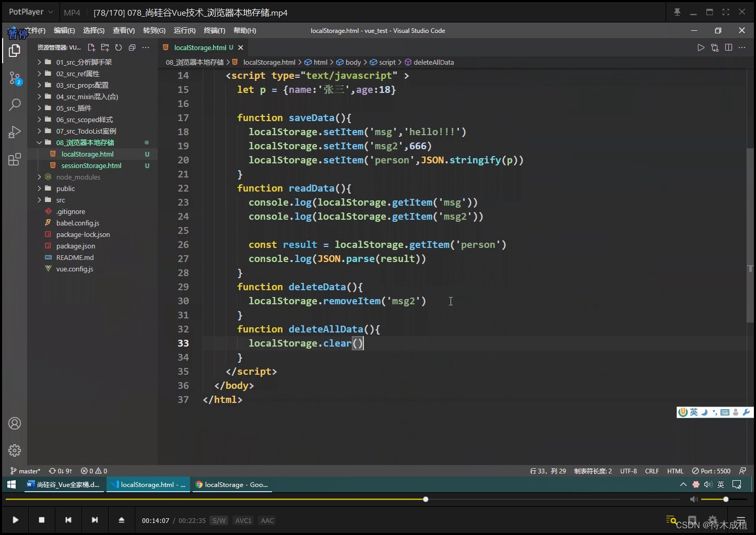Screen dimensions: 756x535
Task: Open Source Control view with badge
Action: point(15,79)
